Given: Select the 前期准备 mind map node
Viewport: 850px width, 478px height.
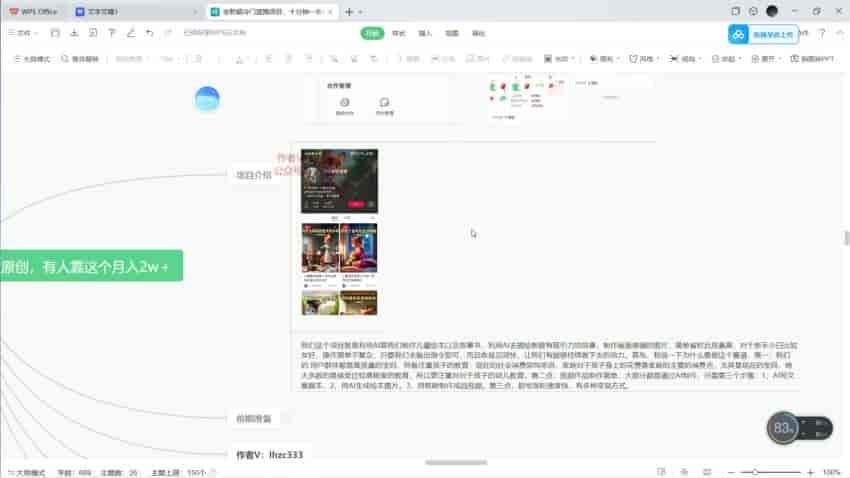Looking at the screenshot, I should (x=254, y=418).
